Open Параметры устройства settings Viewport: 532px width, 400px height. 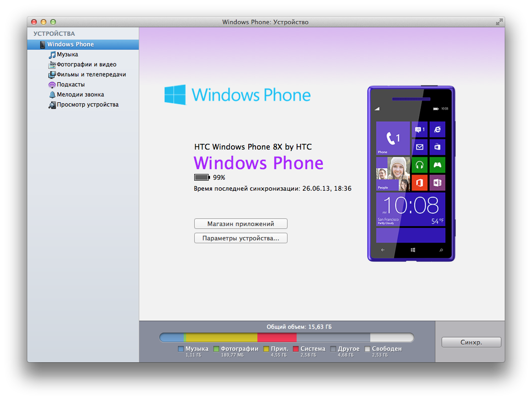241,238
